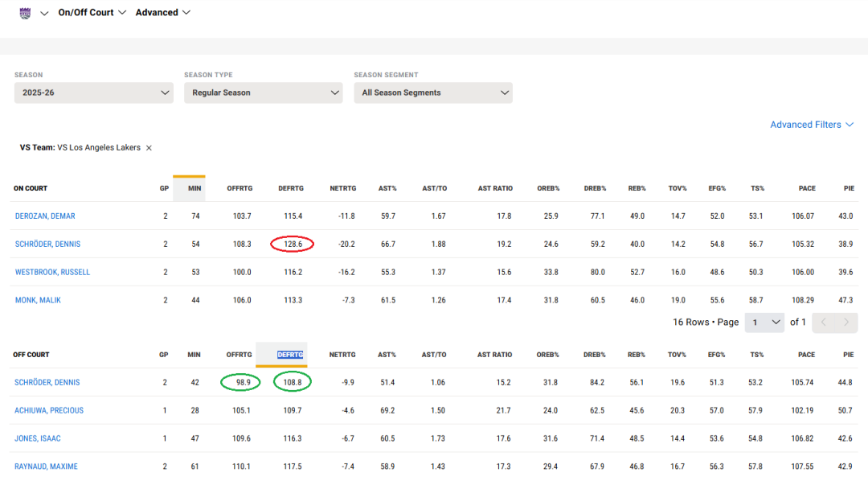Open the Season 2025-26 dropdown
Screen dimensions: 868x481
click(93, 92)
